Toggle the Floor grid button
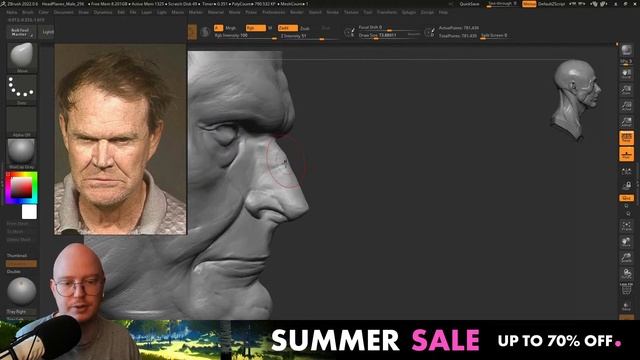The height and width of the screenshot is (360, 640). (x=626, y=155)
